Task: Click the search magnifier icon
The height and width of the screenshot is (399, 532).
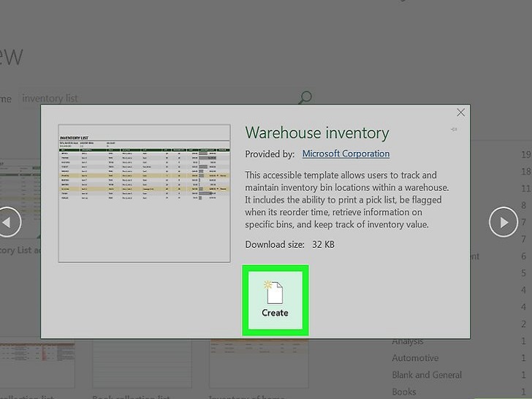Action: pyautogui.click(x=305, y=98)
